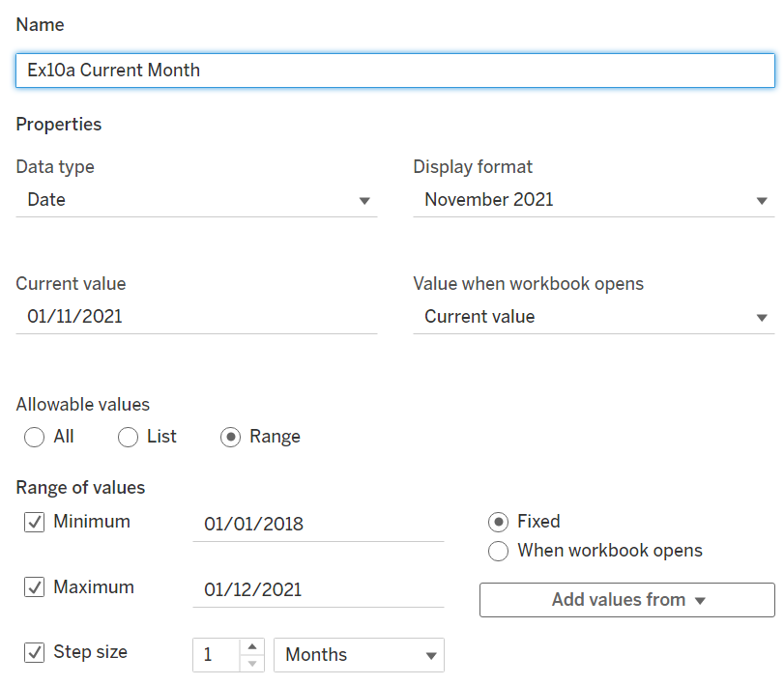Open the Months step unit dropdown
This screenshot has width=784, height=685.
point(360,655)
